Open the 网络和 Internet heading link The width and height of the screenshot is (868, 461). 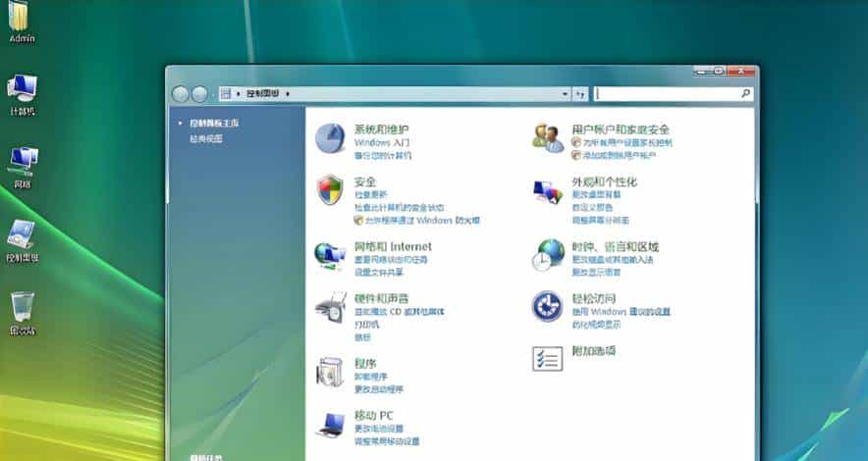coord(393,246)
